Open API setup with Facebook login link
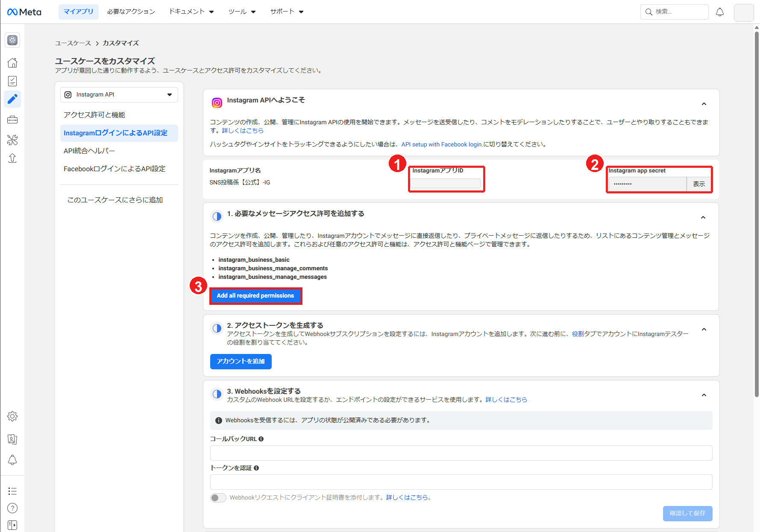This screenshot has height=532, width=760. tap(441, 144)
